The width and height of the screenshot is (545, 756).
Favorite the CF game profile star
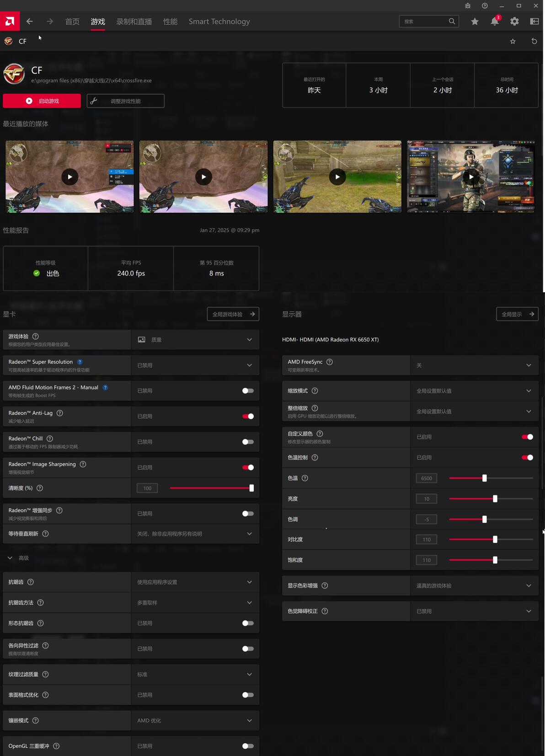[x=513, y=41]
